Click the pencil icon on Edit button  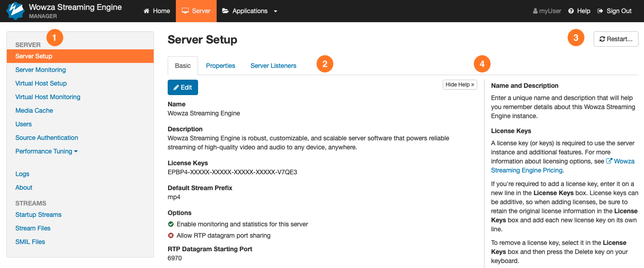click(176, 87)
